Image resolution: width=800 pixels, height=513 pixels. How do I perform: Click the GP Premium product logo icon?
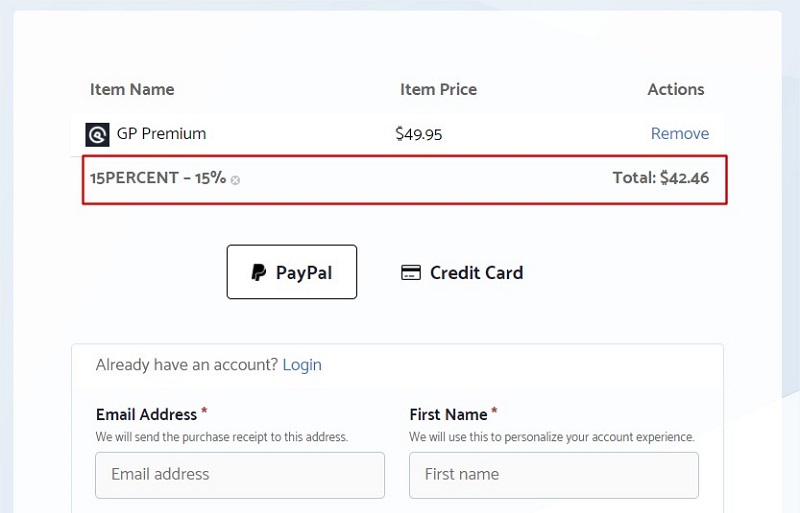pos(97,135)
